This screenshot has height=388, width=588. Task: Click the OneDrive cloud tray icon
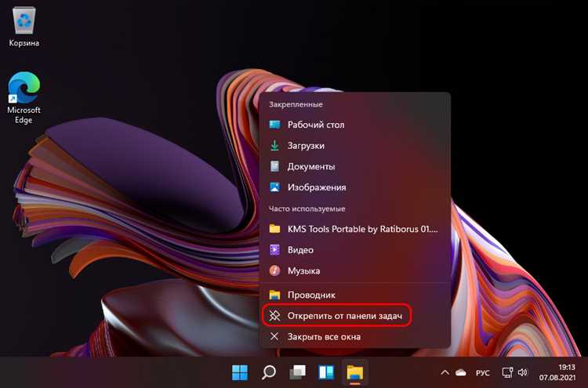(461, 372)
